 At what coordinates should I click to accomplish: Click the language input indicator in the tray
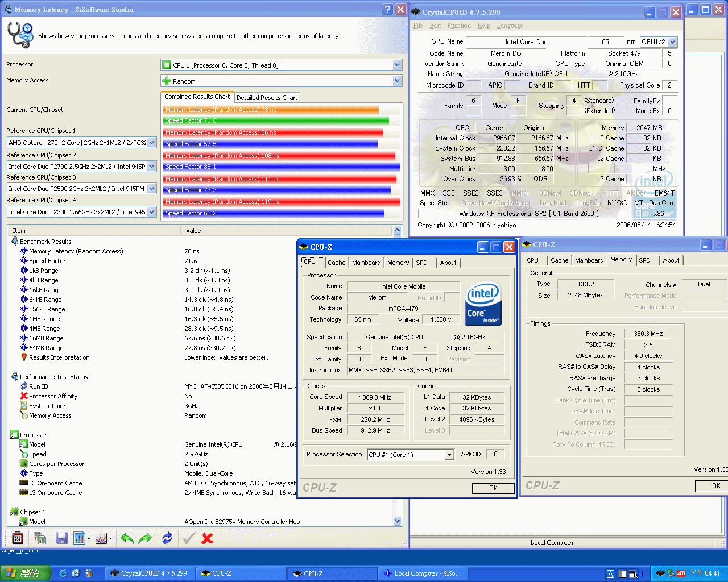pos(610,574)
